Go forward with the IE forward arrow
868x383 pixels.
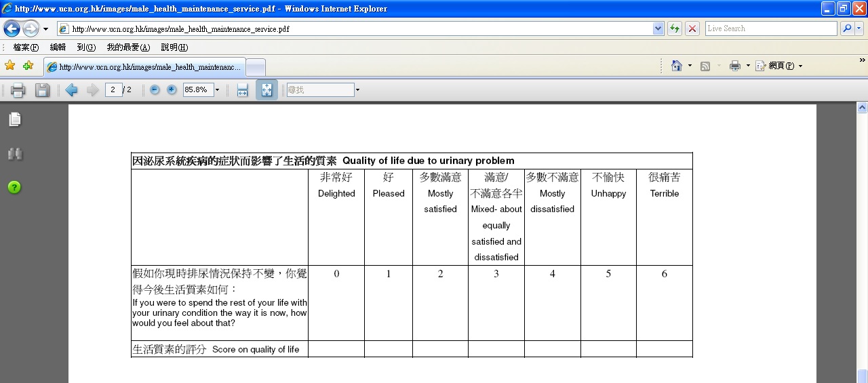pos(31,28)
